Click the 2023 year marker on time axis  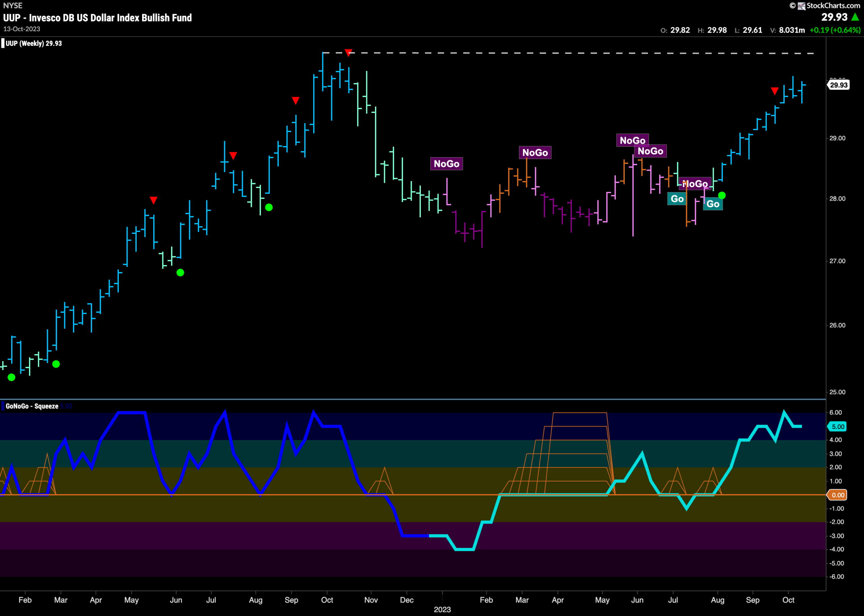(442, 610)
